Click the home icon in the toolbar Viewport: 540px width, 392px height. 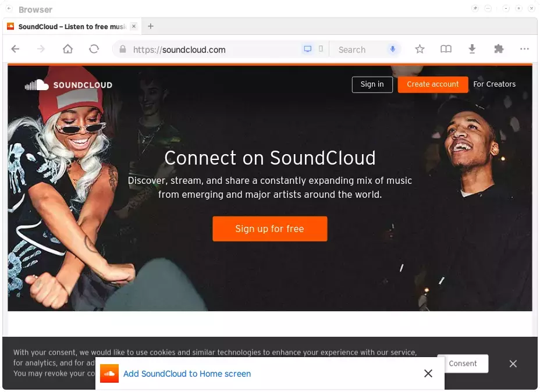tap(67, 49)
